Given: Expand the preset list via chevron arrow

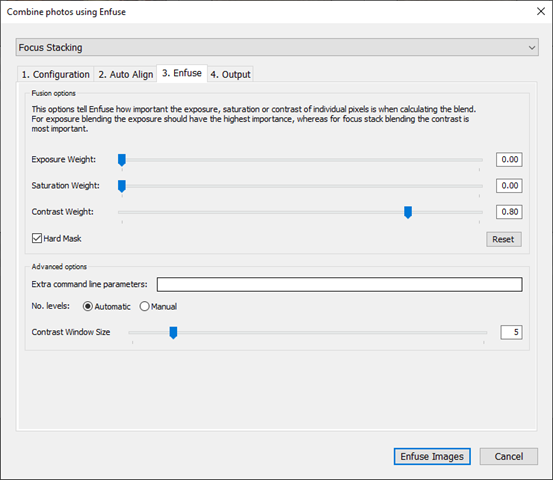Looking at the screenshot, I should [x=532, y=48].
